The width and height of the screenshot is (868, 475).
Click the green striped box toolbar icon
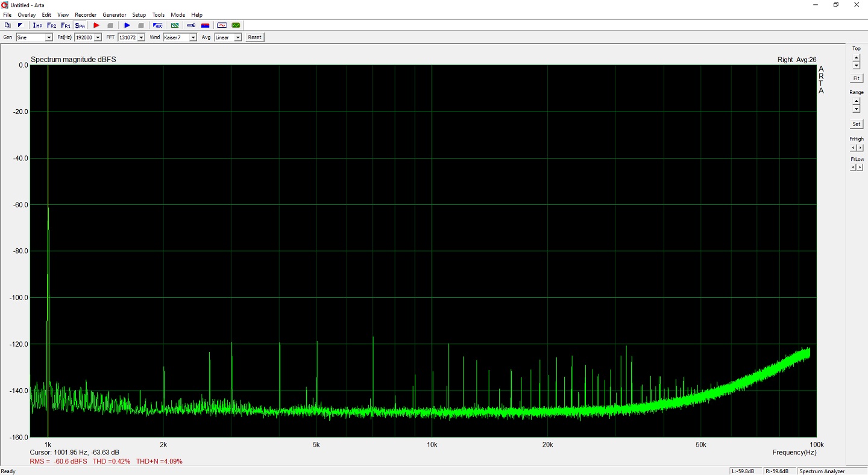tap(175, 25)
